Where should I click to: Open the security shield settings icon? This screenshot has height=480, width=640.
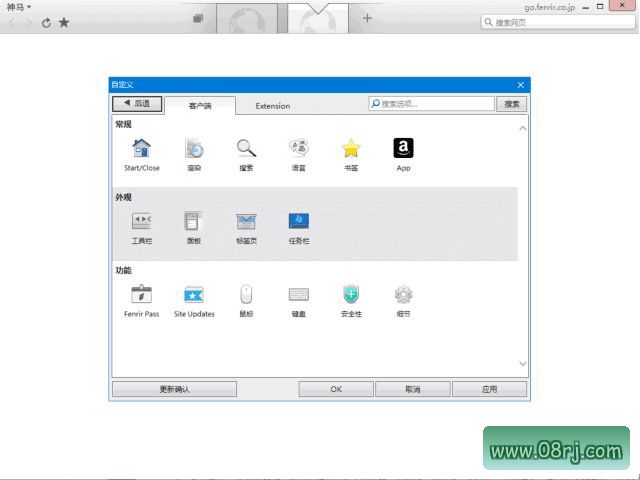pyautogui.click(x=351, y=295)
